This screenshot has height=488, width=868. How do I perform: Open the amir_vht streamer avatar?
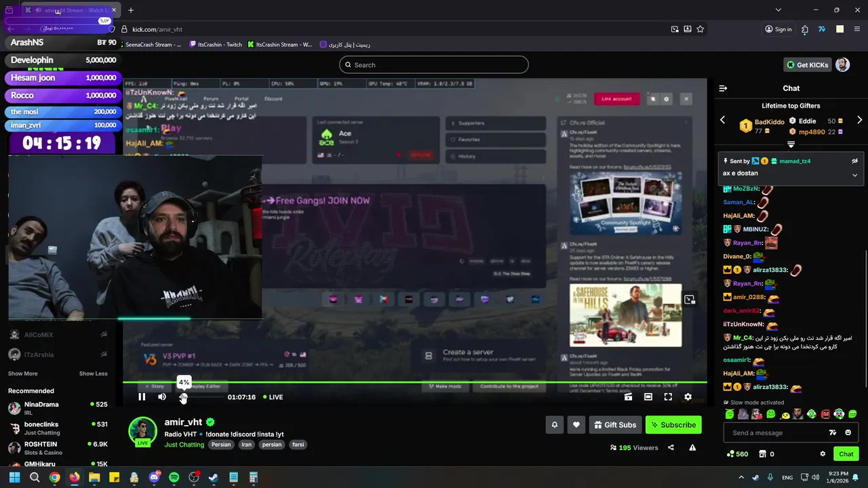coord(142,431)
